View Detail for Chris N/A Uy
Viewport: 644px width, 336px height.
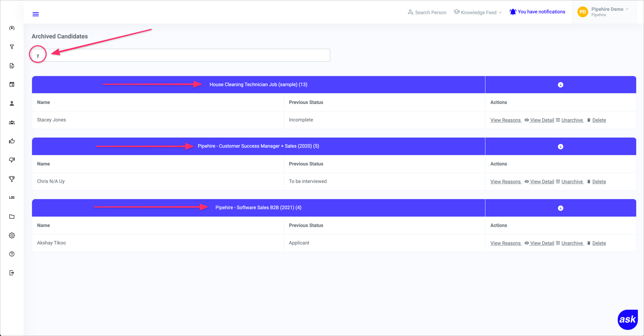[540, 182]
